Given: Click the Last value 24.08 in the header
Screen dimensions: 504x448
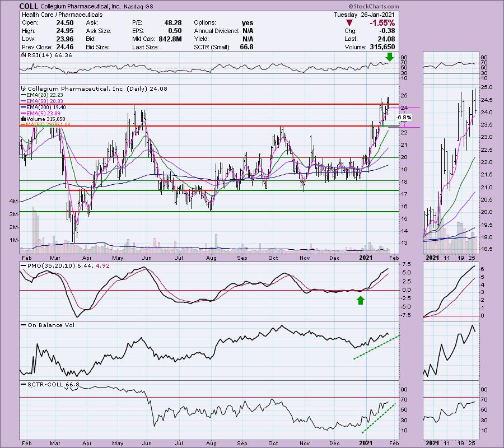Looking at the screenshot, I should pos(387,39).
